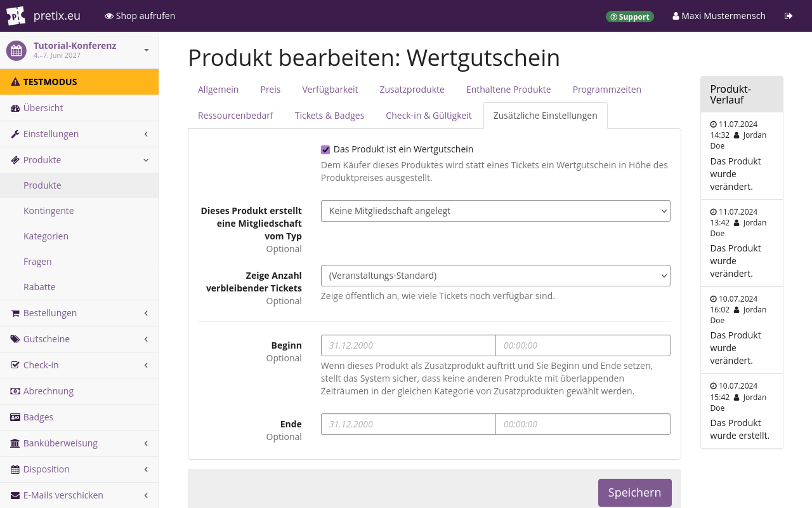This screenshot has width=812, height=508.
Task: Select the Zusätzliche Einstellungen tab
Action: point(545,116)
